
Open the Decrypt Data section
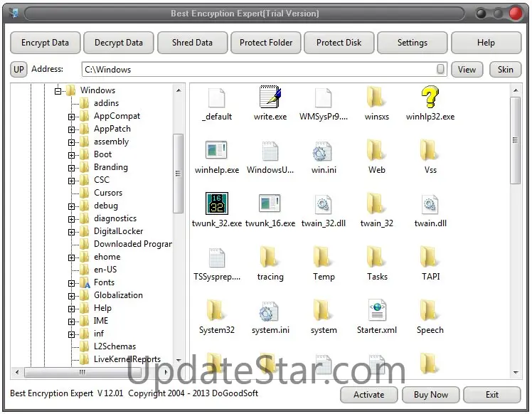118,43
